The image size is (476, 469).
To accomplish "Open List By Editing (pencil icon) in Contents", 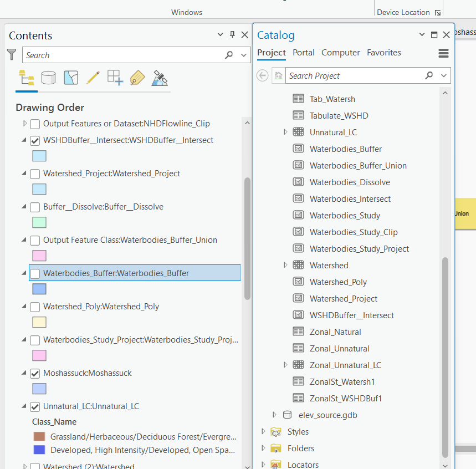I will click(93, 78).
